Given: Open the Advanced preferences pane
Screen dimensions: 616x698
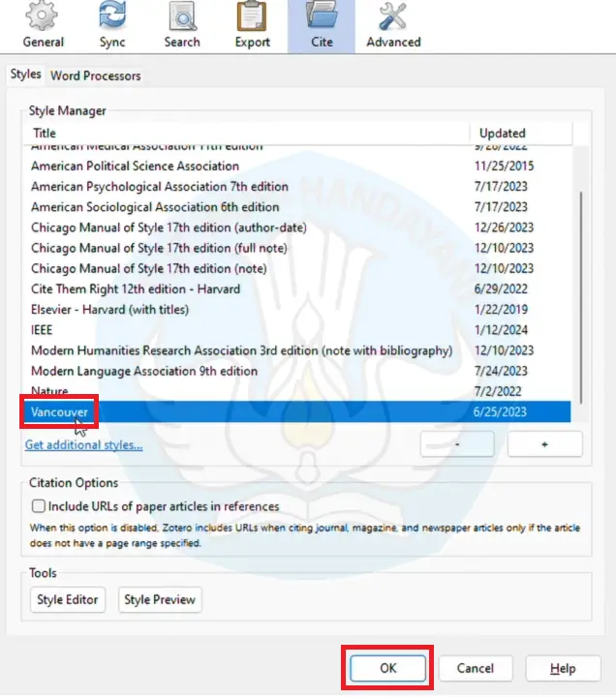Looking at the screenshot, I should click(x=393, y=25).
